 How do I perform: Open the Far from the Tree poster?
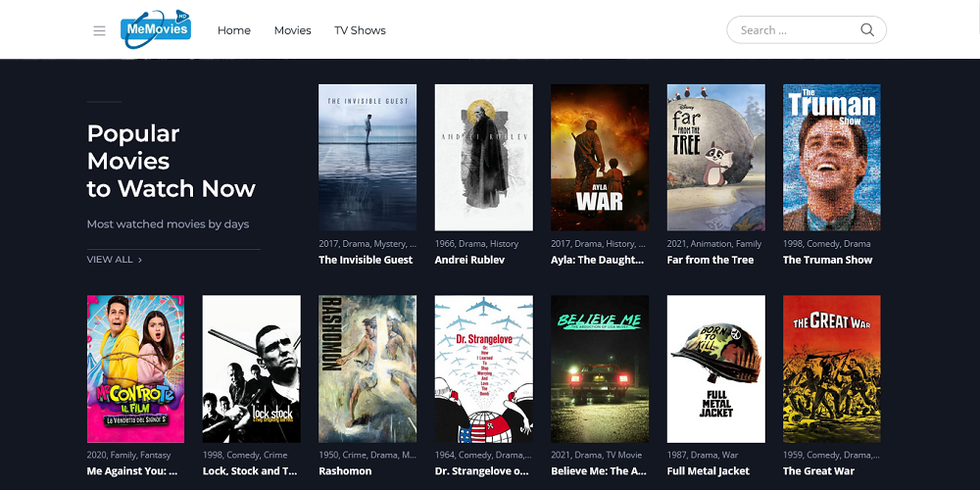pyautogui.click(x=716, y=158)
